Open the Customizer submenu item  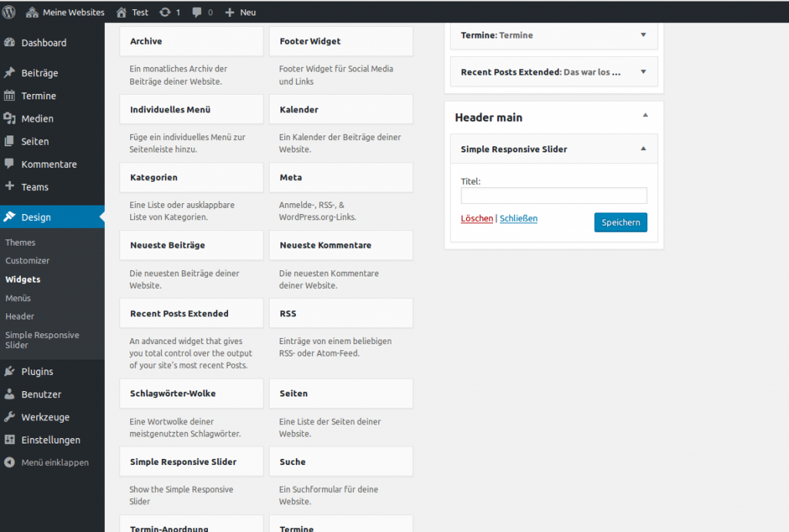point(27,260)
